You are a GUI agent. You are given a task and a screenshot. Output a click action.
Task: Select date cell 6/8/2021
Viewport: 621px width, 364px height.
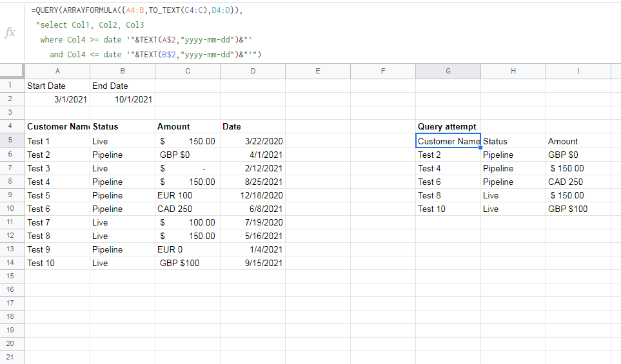[x=253, y=209]
